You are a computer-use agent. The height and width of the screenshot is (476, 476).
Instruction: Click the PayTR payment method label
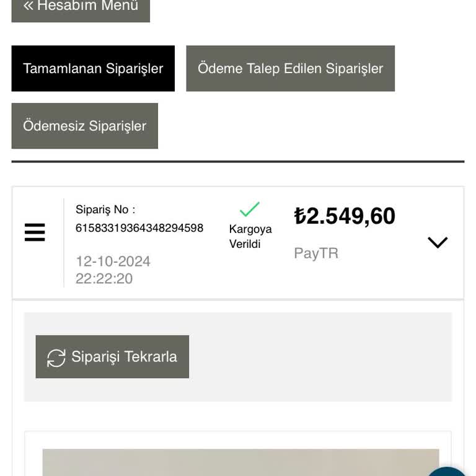(316, 253)
